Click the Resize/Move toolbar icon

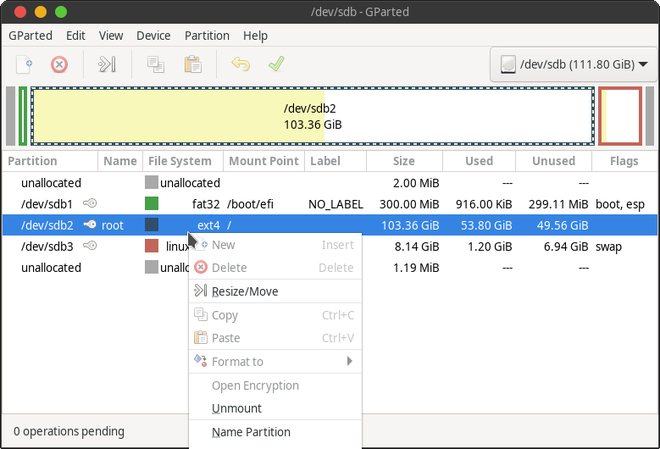[x=107, y=64]
